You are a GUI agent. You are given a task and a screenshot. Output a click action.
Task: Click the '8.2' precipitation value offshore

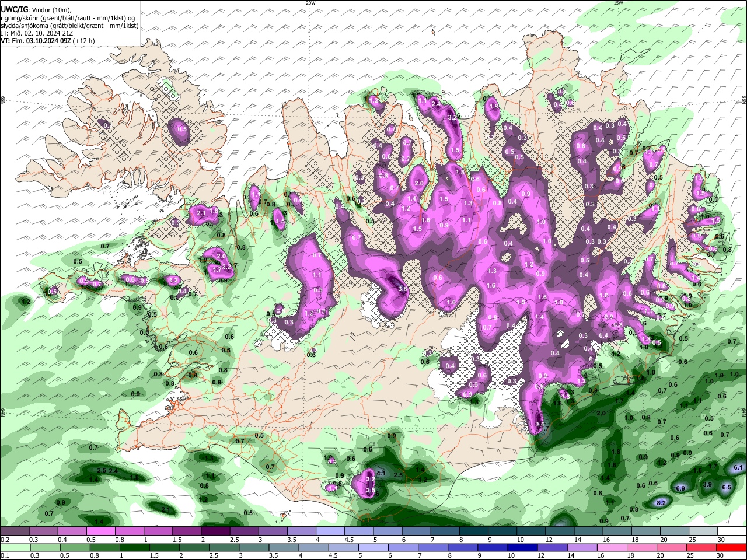(x=661, y=502)
